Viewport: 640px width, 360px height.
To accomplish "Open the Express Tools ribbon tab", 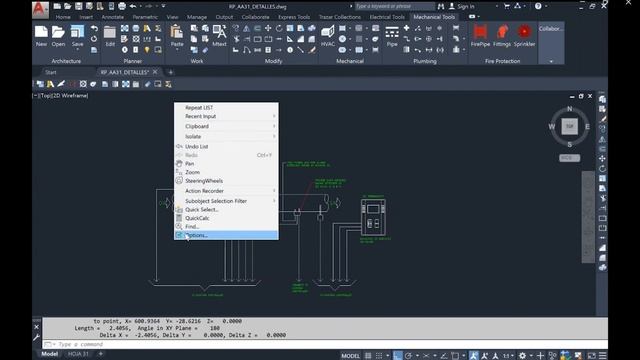I will point(294,17).
